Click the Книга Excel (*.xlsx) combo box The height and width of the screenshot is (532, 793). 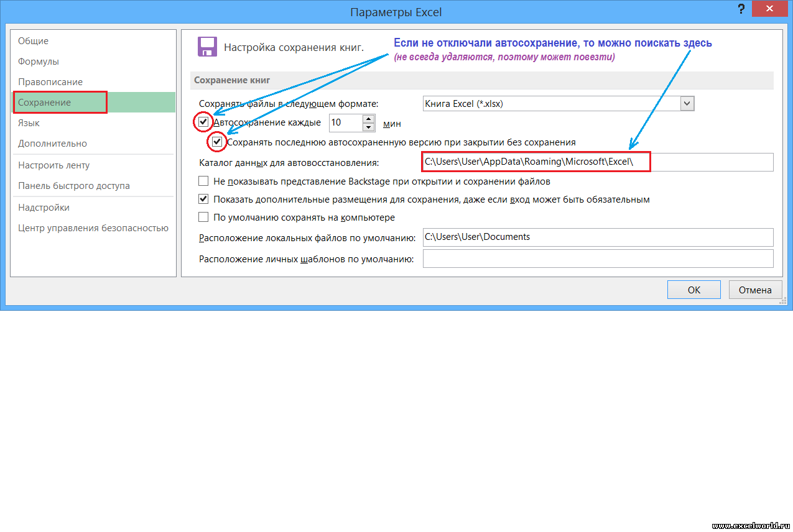[x=558, y=104]
